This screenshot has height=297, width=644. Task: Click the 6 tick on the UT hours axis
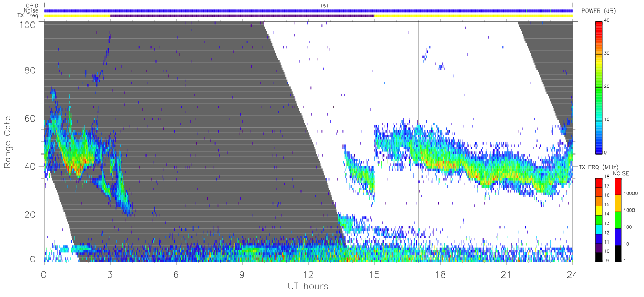pos(176,274)
